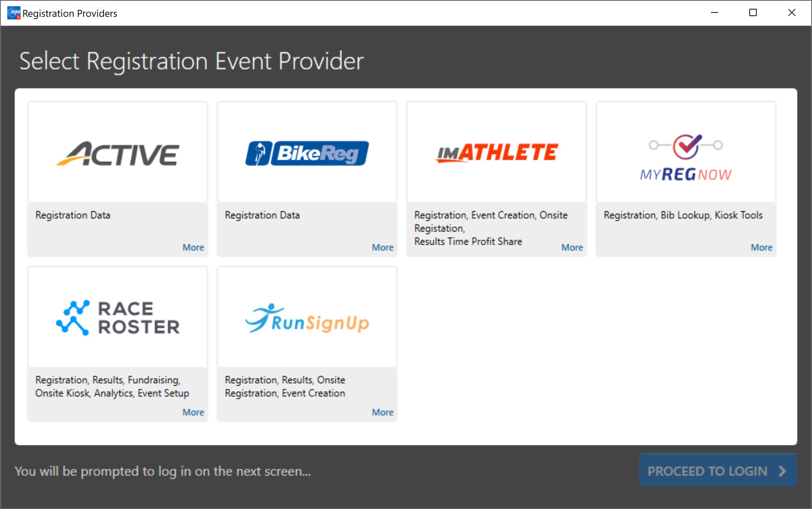Click 'Results Time Profit Share' text
Screen dimensions: 812x509
[468, 242]
